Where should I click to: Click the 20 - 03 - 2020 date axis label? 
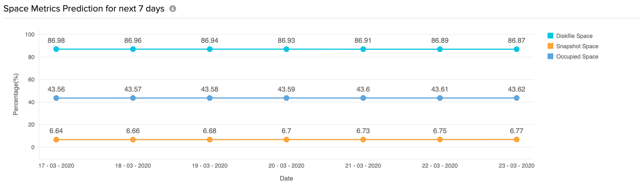tap(286, 166)
